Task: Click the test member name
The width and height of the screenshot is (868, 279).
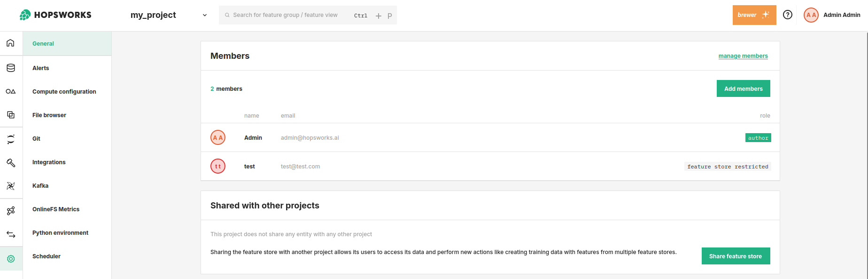Action: (249, 167)
